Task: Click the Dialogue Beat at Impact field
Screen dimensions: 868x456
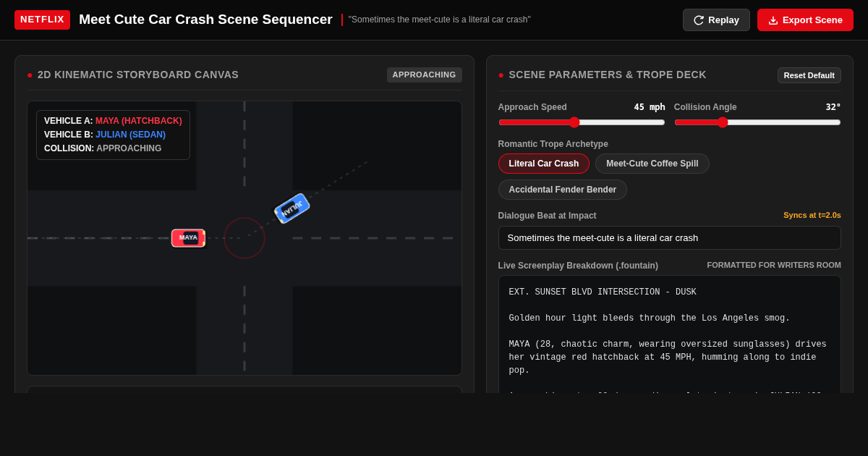Action: click(670, 237)
